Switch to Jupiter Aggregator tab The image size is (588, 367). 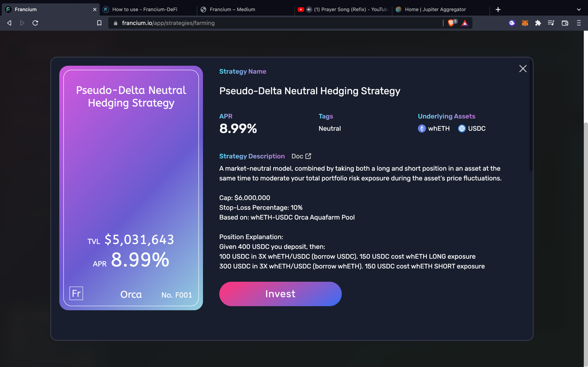tap(441, 9)
